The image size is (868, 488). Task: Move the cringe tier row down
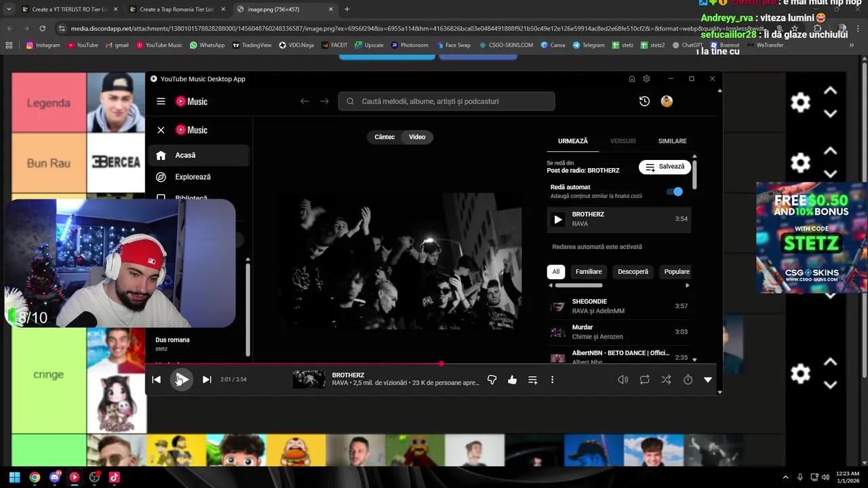[830, 385]
